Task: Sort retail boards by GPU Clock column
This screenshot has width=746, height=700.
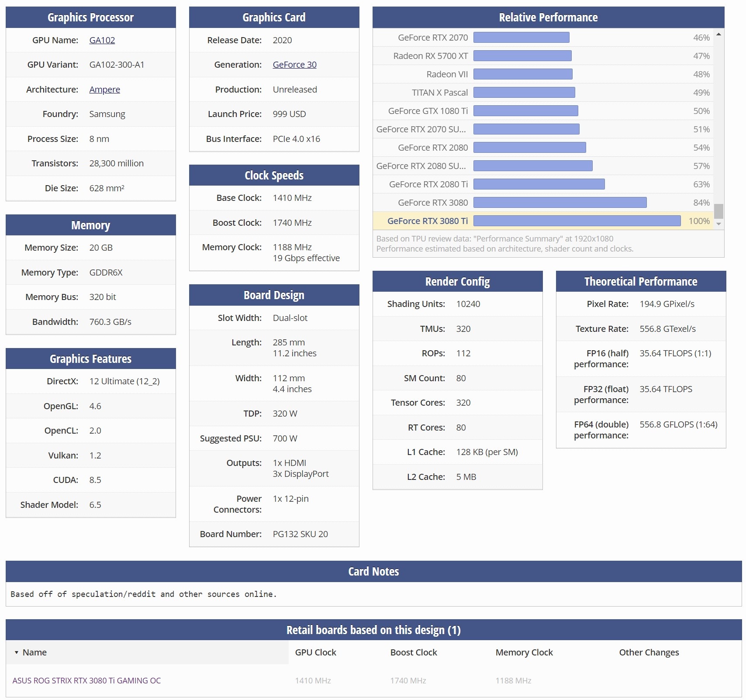Action: point(315,652)
